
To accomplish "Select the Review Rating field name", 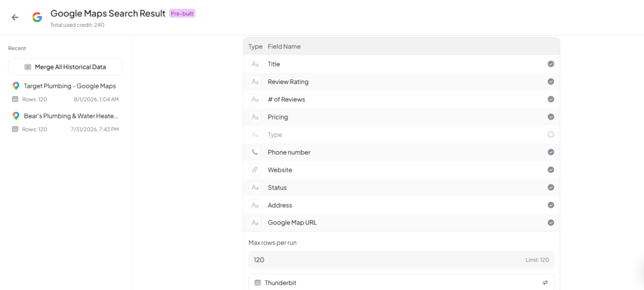I will pos(288,82).
